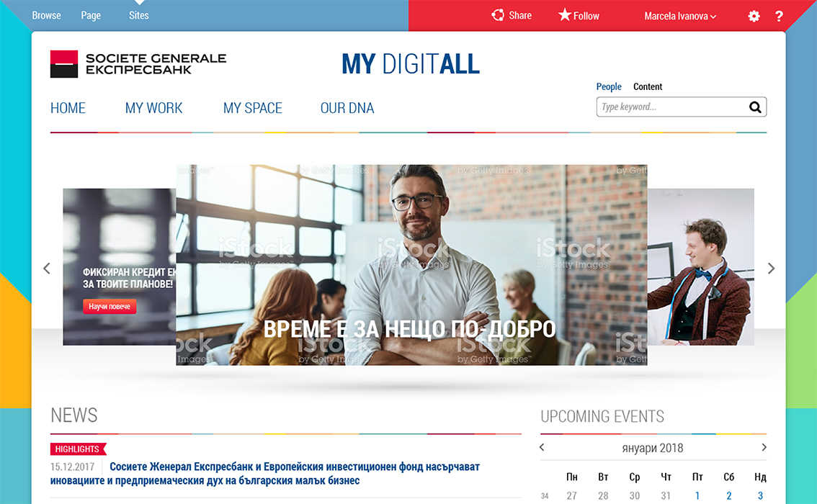The image size is (817, 504).
Task: Expand the Marcela Ivanova user menu
Action: [x=680, y=16]
